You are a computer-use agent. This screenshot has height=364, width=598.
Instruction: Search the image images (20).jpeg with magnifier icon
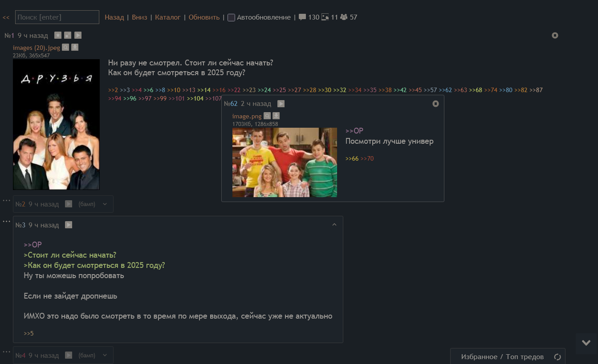[x=65, y=47]
